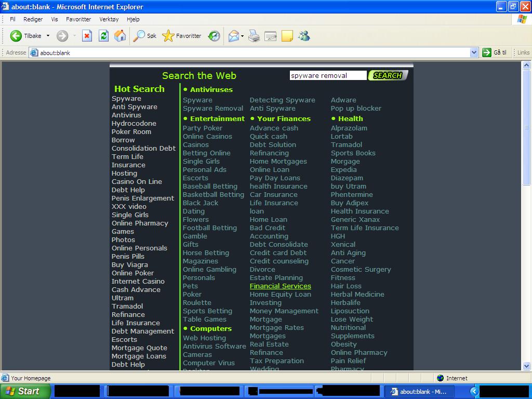Image resolution: width=532 pixels, height=399 pixels.
Task: Click the Pop up blocker link
Action: 356,109
